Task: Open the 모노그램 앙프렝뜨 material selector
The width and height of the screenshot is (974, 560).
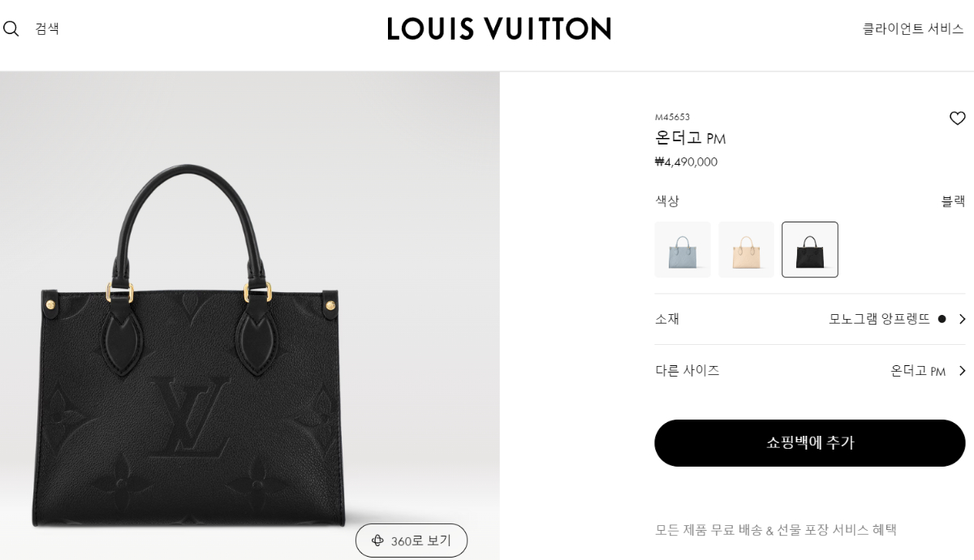Action: click(x=879, y=319)
